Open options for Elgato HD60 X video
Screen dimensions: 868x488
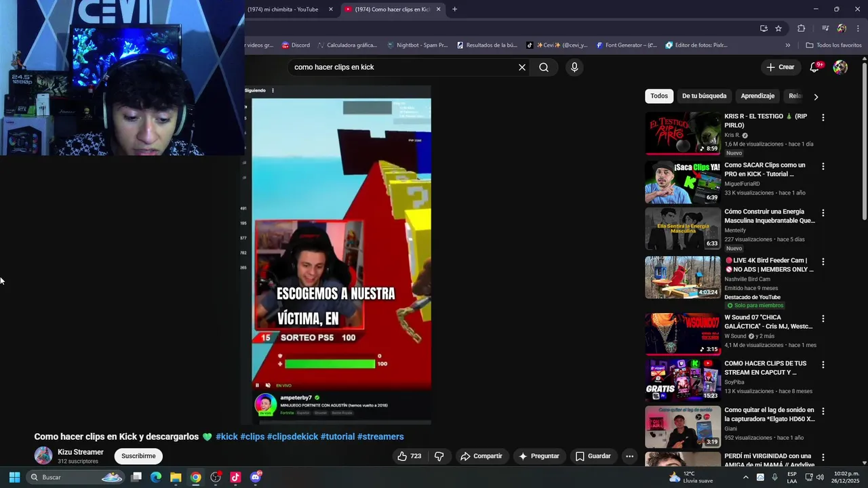(823, 411)
